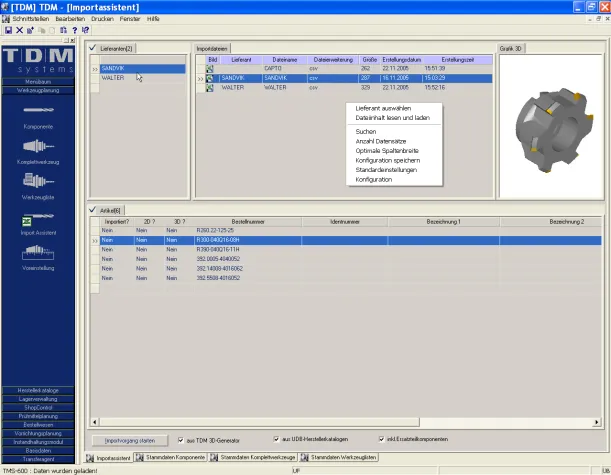Click the Save disk icon in toolbar
This screenshot has height=475, width=611.
pos(8,30)
